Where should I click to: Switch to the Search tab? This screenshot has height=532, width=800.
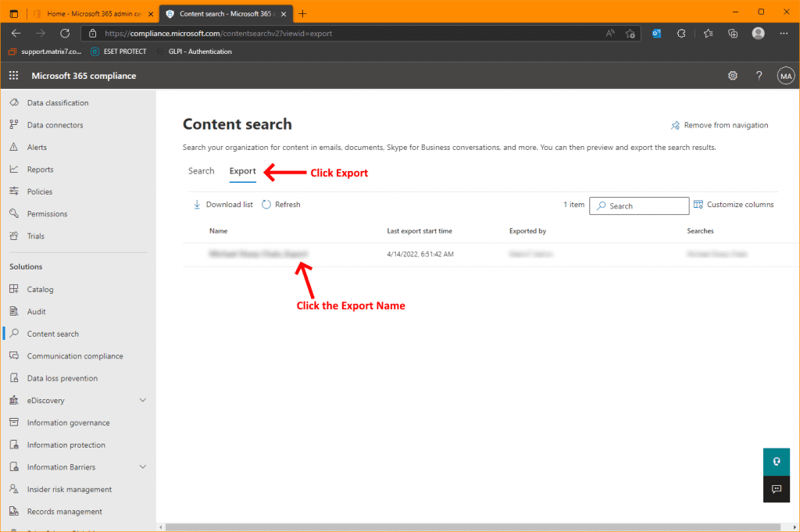pyautogui.click(x=201, y=171)
